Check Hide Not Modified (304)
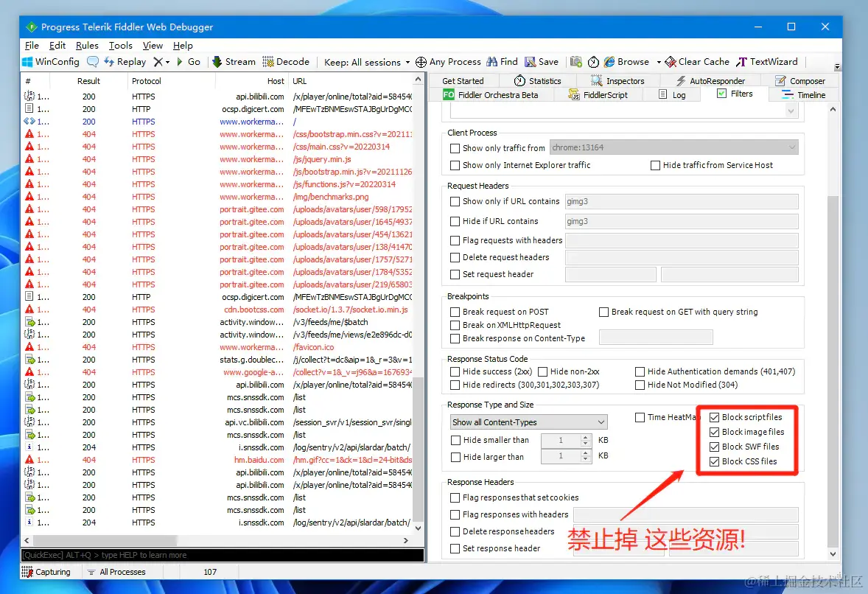The width and height of the screenshot is (868, 594). pos(640,385)
